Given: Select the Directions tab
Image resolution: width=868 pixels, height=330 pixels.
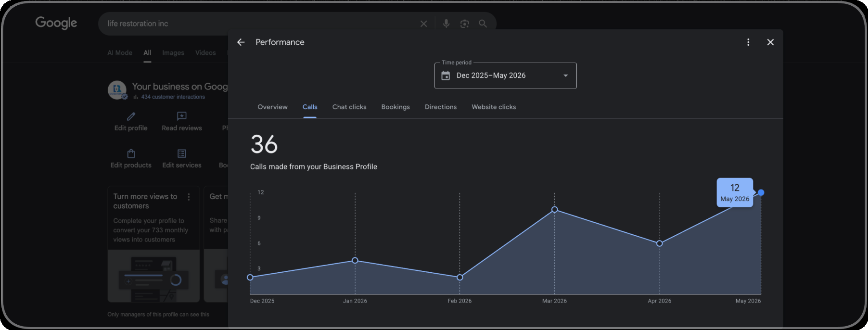Looking at the screenshot, I should (x=441, y=107).
